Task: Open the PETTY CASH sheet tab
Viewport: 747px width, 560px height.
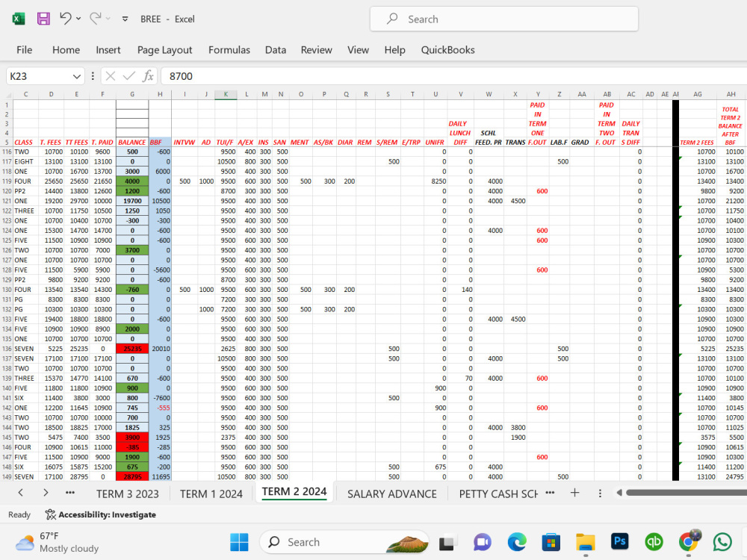Action: coord(498,494)
